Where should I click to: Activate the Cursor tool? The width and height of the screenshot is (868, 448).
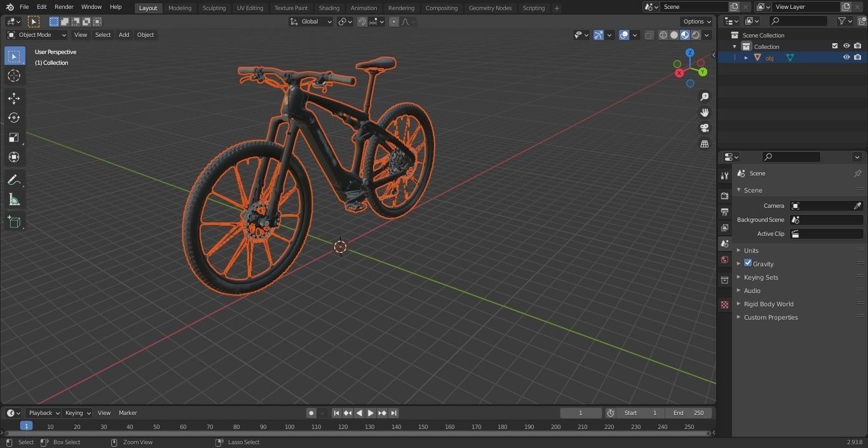14,76
